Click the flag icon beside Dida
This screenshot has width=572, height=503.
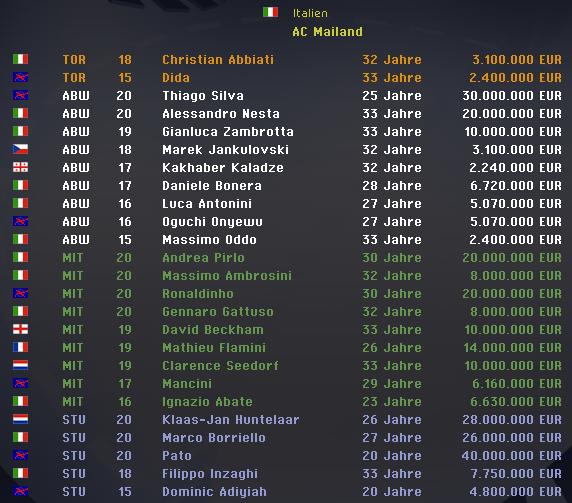coord(20,77)
